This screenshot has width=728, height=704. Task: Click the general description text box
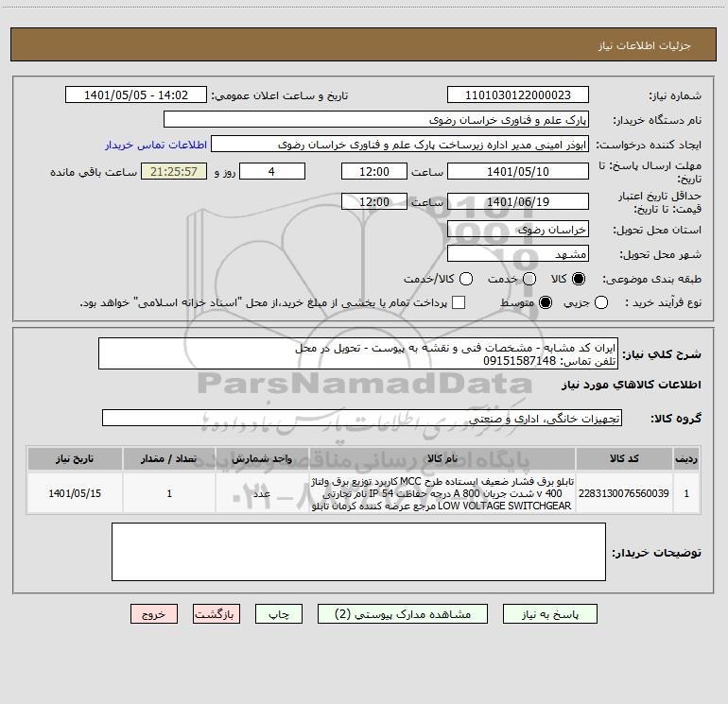point(358,353)
